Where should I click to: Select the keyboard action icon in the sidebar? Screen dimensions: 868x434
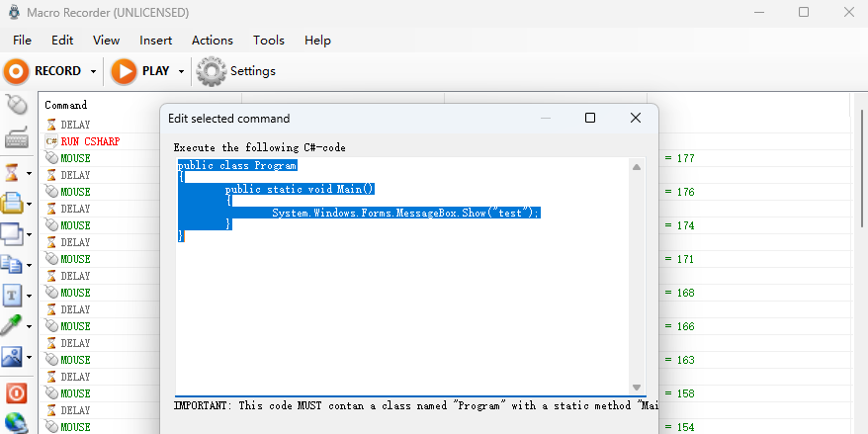[x=17, y=137]
